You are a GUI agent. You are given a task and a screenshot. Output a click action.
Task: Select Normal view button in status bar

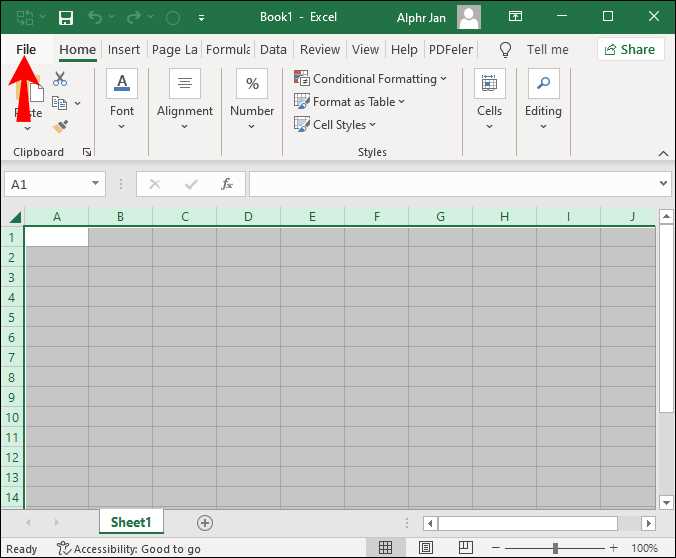tap(385, 548)
